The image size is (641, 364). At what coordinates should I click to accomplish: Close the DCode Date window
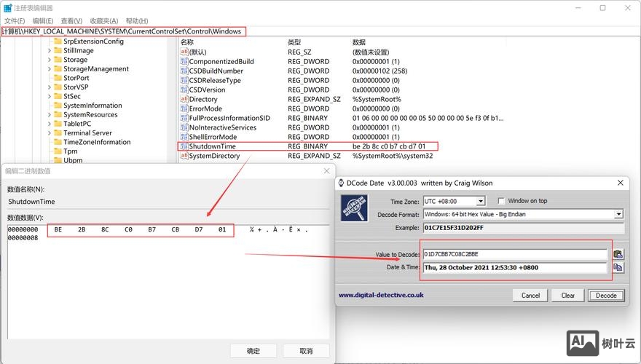620,183
